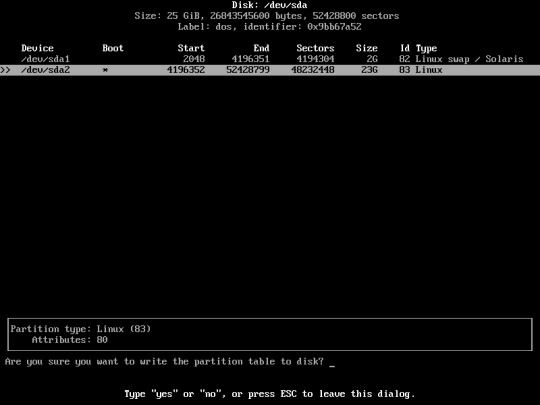Click the 2G size value

click(x=372, y=59)
